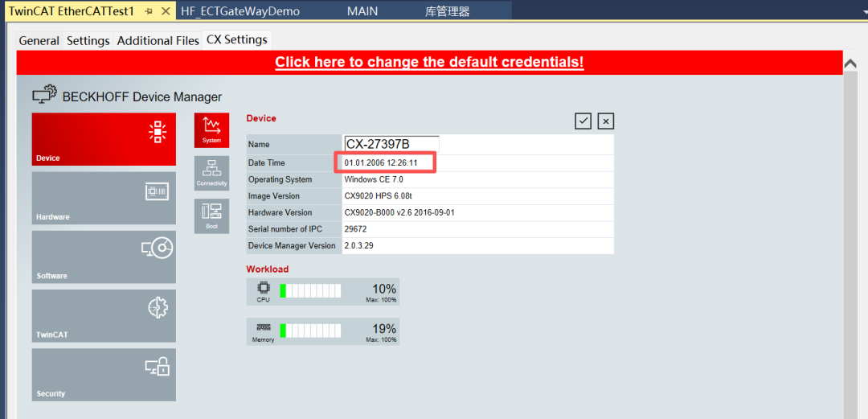
Task: Select the CX Settings tab
Action: coord(237,40)
